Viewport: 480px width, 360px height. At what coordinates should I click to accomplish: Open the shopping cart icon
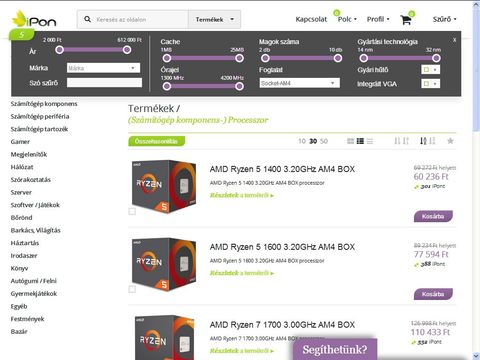[x=406, y=20]
